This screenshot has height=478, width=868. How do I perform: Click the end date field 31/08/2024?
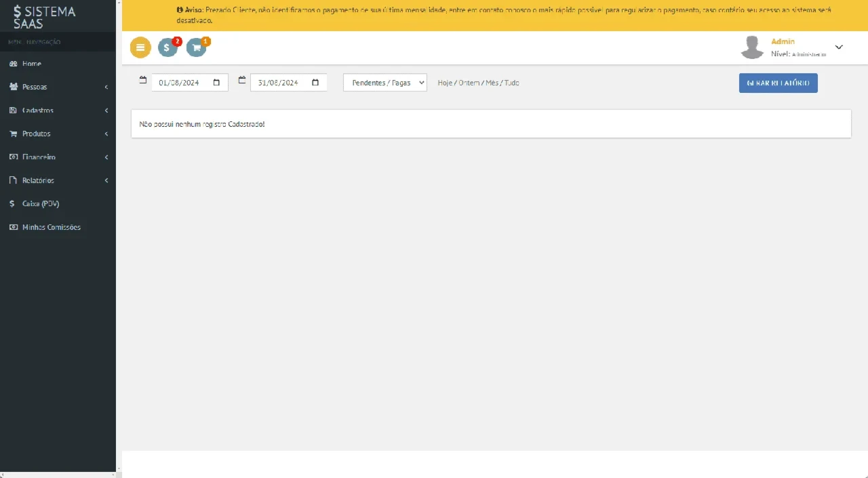[289, 83]
